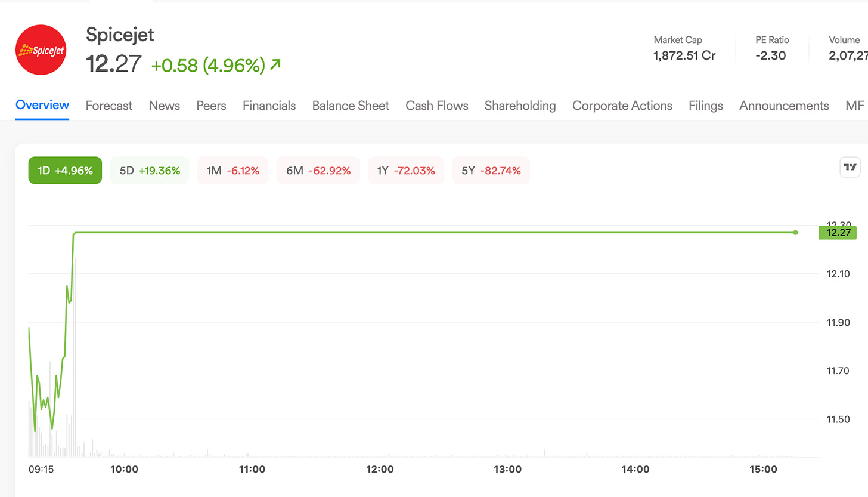Open the Announcements tab
The height and width of the screenshot is (497, 868).
click(784, 106)
